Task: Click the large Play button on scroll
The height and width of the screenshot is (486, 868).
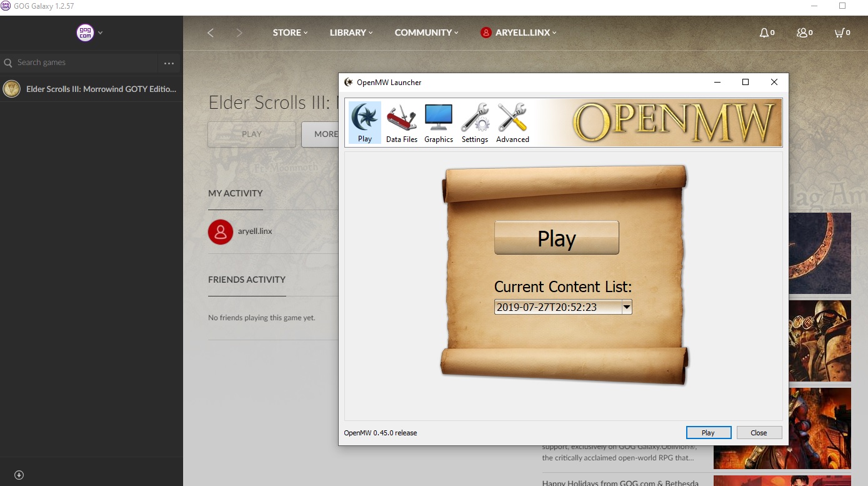Action: [x=556, y=238]
